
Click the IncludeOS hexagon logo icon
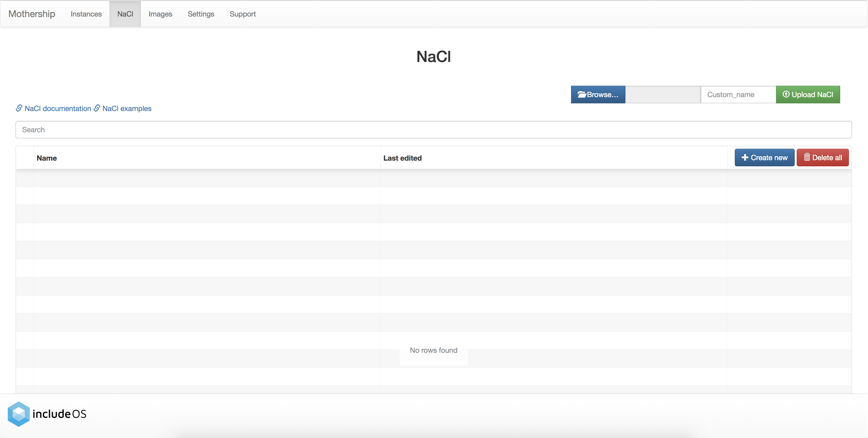pos(19,414)
